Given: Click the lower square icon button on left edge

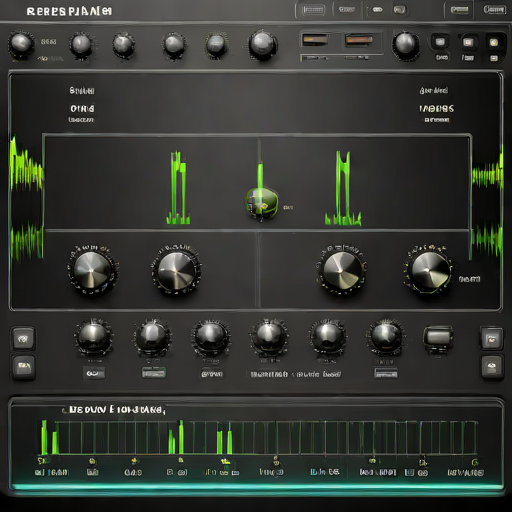Looking at the screenshot, I should coord(23,367).
